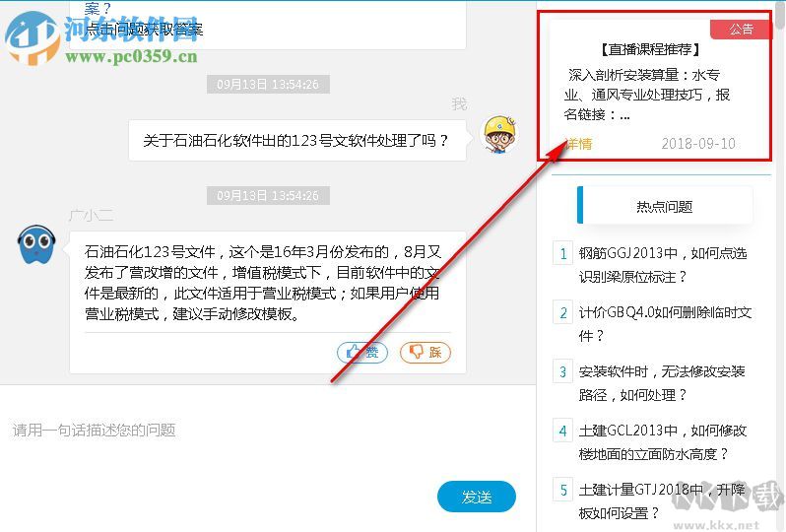
Task: Click the thumbs-down 踩 button
Action: [426, 353]
